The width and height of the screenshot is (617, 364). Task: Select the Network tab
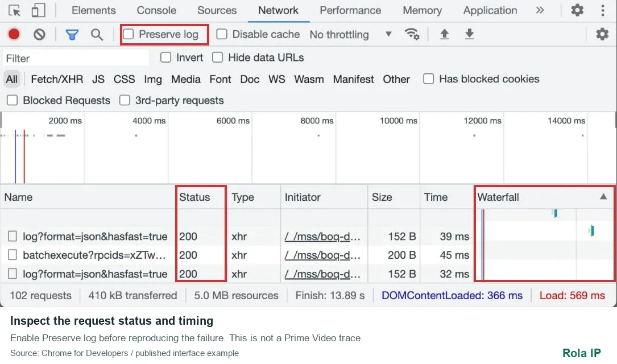point(278,10)
